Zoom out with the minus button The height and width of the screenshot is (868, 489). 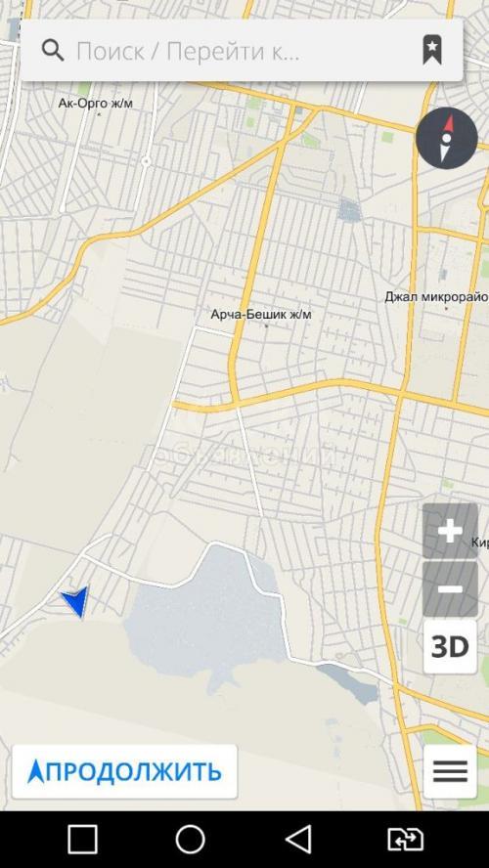450,589
